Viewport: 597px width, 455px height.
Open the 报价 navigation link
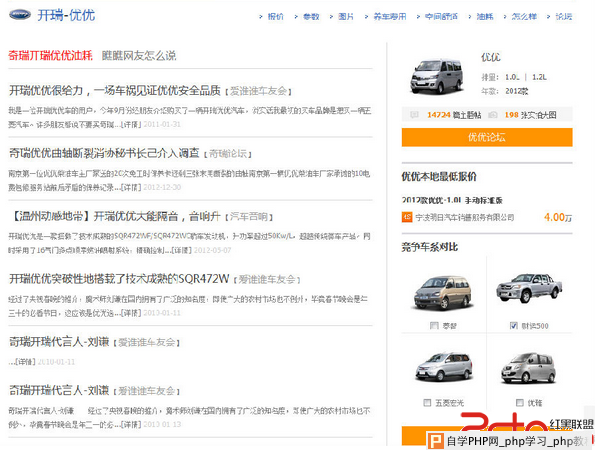[x=275, y=16]
